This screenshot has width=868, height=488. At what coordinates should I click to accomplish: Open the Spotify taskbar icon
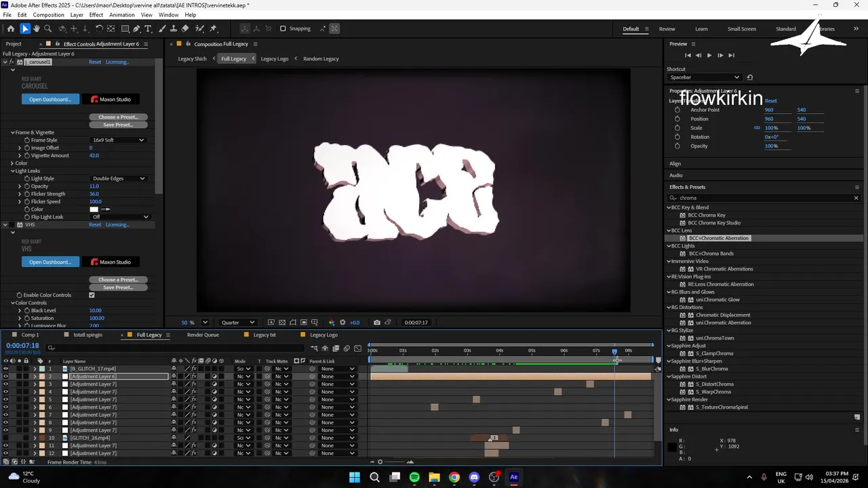(x=414, y=477)
